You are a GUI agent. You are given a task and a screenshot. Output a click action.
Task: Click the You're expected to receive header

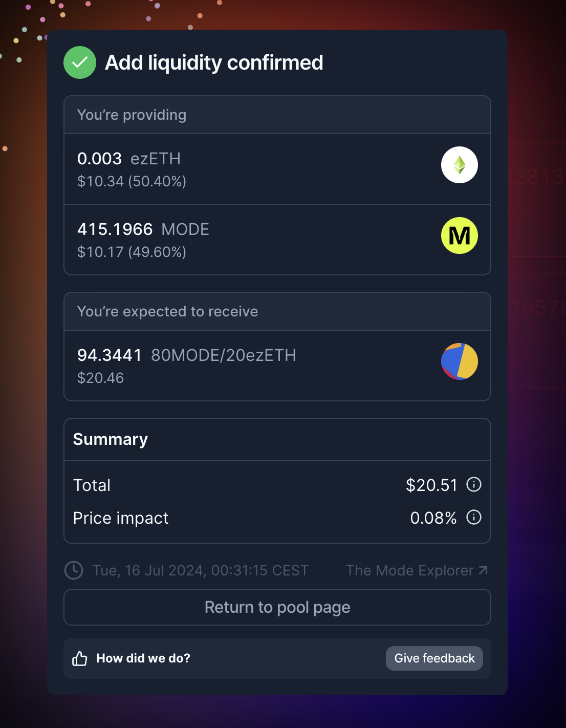167,312
